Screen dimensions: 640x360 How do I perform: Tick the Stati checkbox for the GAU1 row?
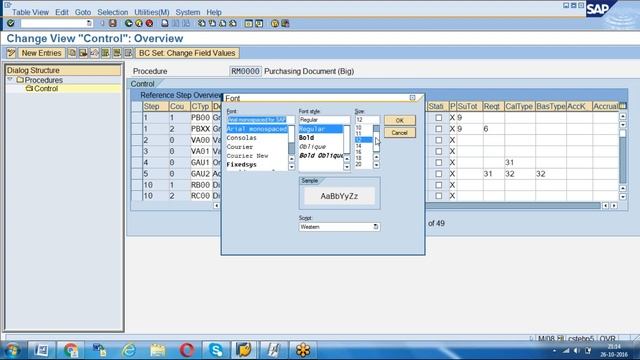438,162
